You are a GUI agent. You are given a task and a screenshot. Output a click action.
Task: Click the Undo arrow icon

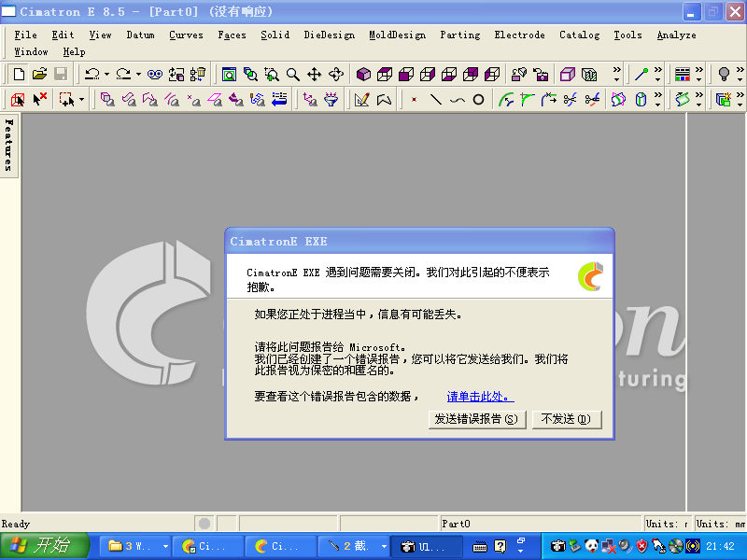point(92,74)
